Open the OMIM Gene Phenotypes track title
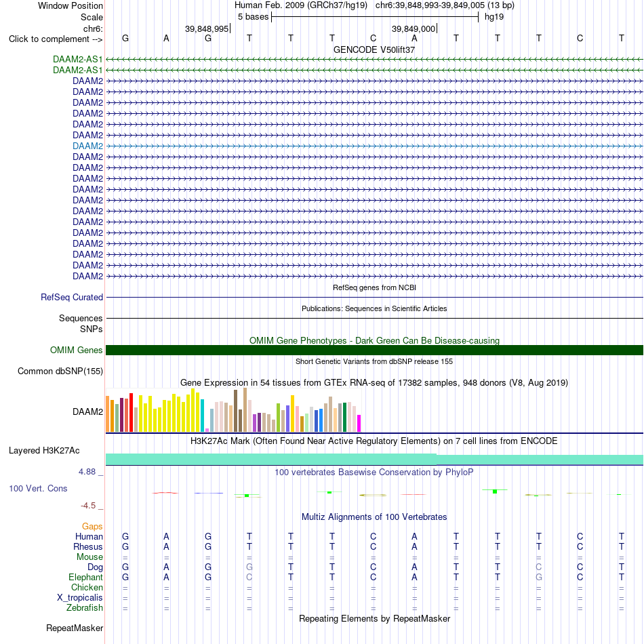This screenshot has width=644, height=644. click(374, 340)
